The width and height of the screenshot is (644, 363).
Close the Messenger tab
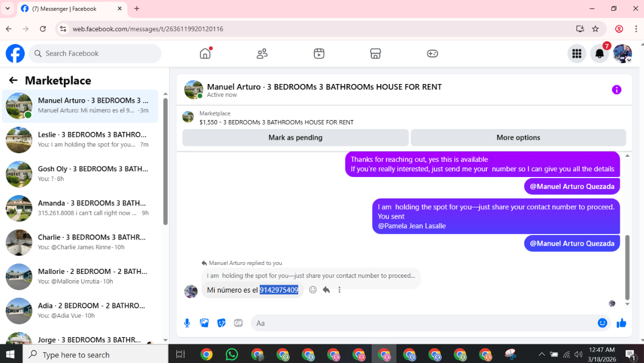click(x=119, y=8)
